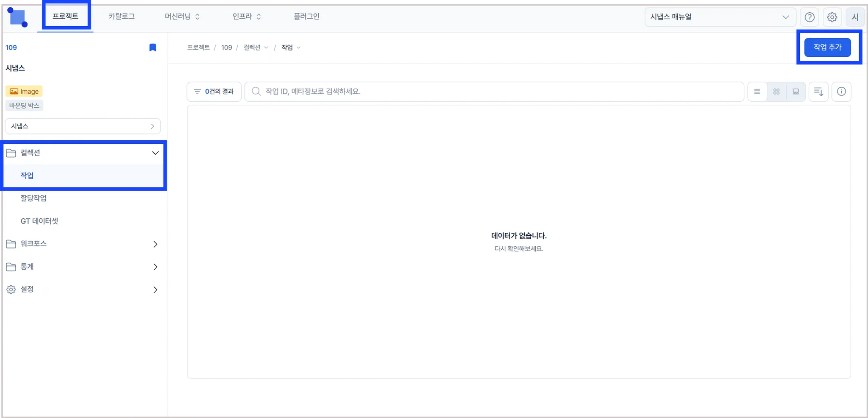
Task: Click the 작업 ID search input field
Action: [x=494, y=92]
